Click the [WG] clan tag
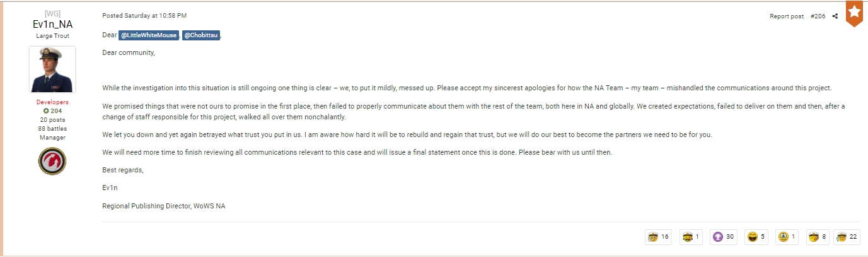868x257 pixels. coord(52,13)
